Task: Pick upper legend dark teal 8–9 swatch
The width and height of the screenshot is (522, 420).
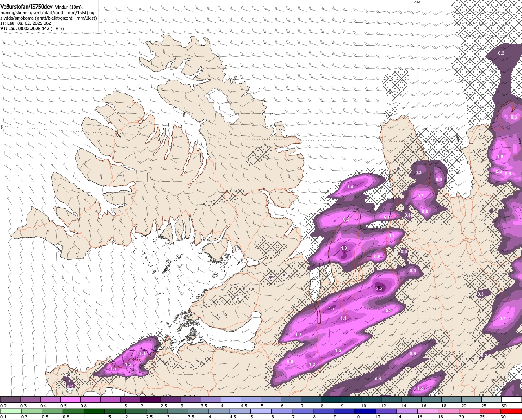Action: [331, 400]
